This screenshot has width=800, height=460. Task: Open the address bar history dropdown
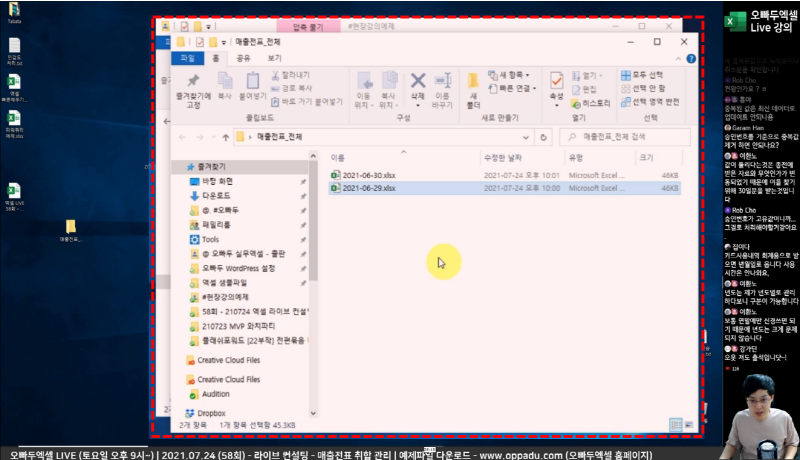point(526,137)
